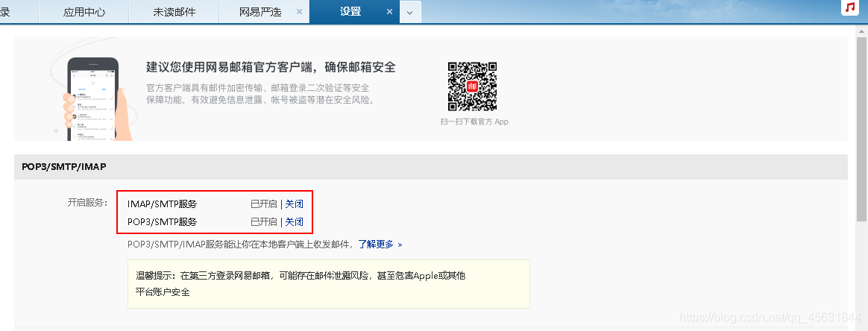This screenshot has height=331, width=868.
Task: Click the 扫一扫下载官方 App caption
Action: (474, 122)
